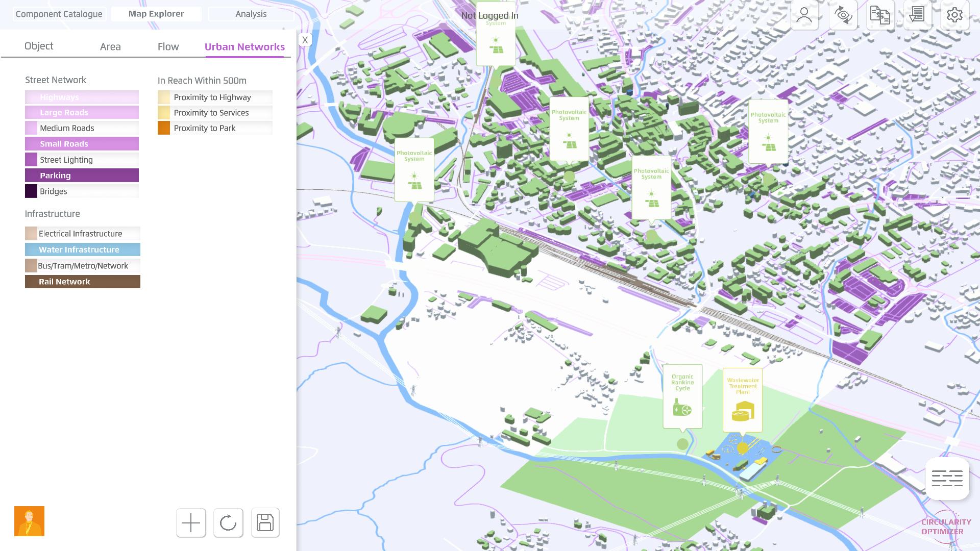
Task: Click the plus add button
Action: pos(191,522)
